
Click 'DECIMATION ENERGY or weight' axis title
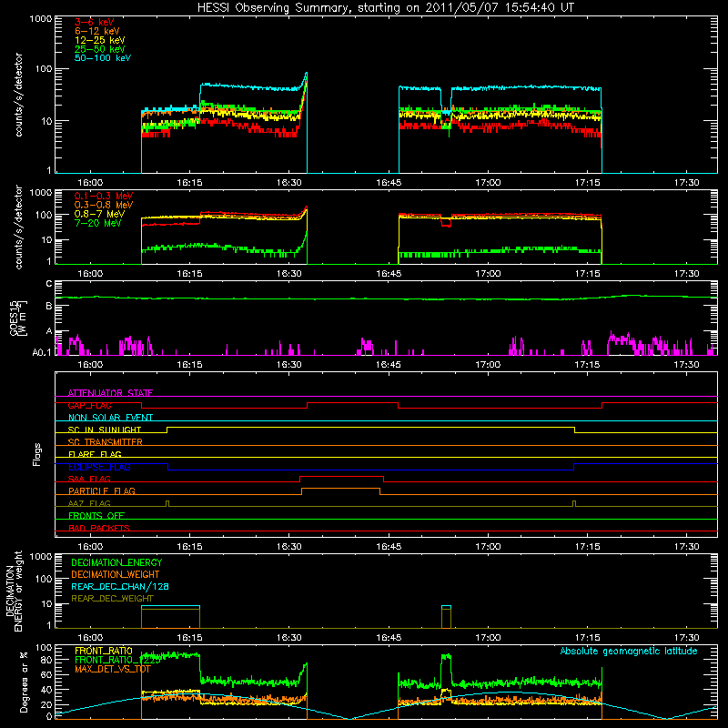pos(14,591)
